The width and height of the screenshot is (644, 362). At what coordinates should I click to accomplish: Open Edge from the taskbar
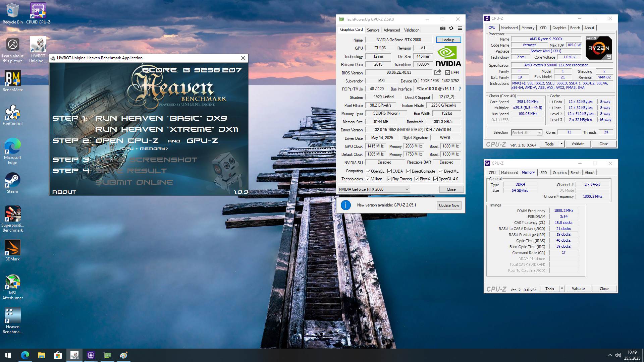[25, 355]
